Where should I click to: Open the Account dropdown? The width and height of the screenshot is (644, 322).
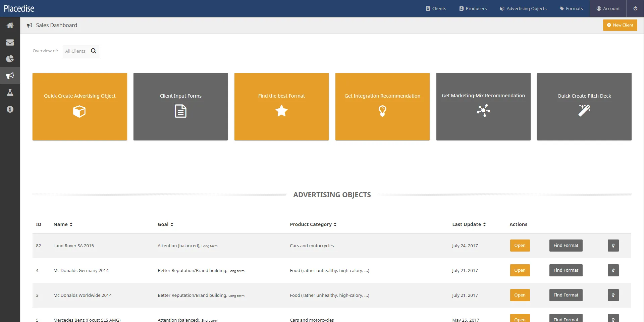(608, 8)
